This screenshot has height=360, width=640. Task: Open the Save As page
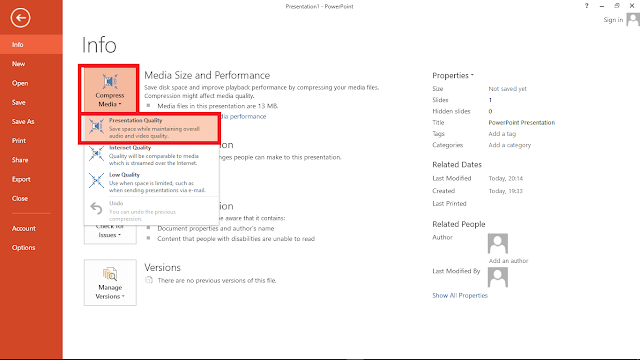tap(31, 121)
